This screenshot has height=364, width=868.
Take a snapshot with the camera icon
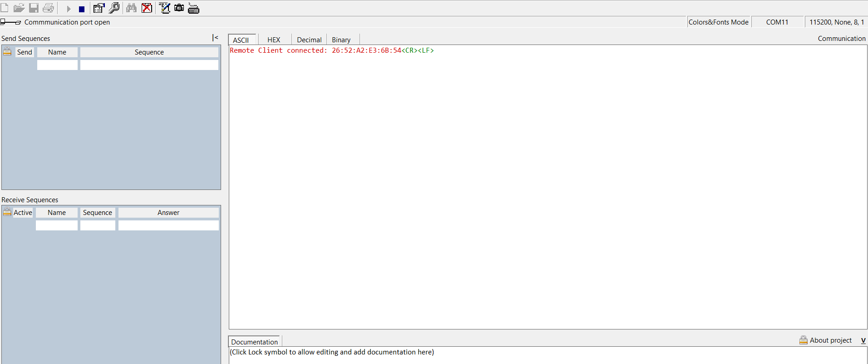(179, 8)
